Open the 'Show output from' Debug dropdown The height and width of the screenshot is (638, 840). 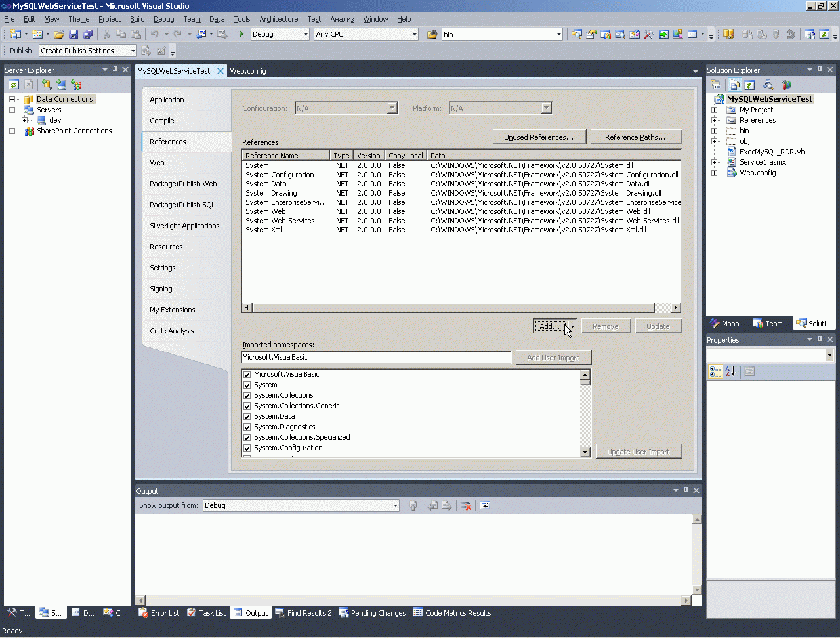395,505
